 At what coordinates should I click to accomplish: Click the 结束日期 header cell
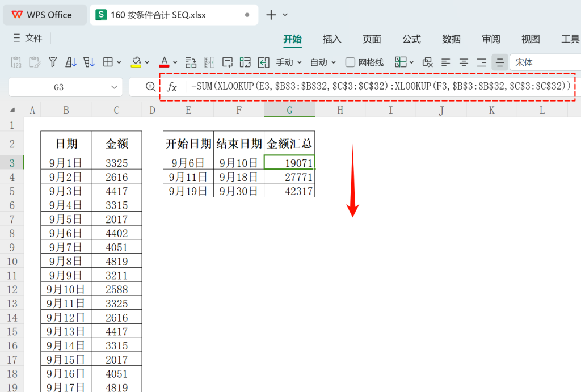pyautogui.click(x=239, y=143)
